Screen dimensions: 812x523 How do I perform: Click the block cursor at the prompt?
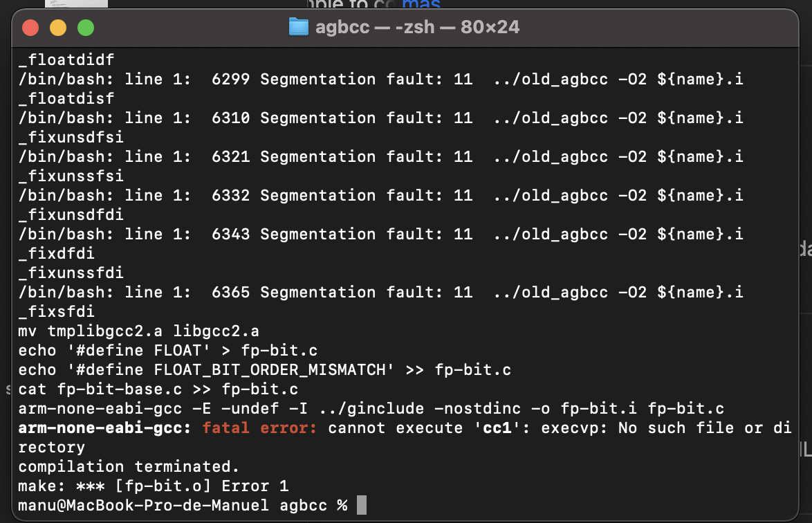(x=361, y=506)
